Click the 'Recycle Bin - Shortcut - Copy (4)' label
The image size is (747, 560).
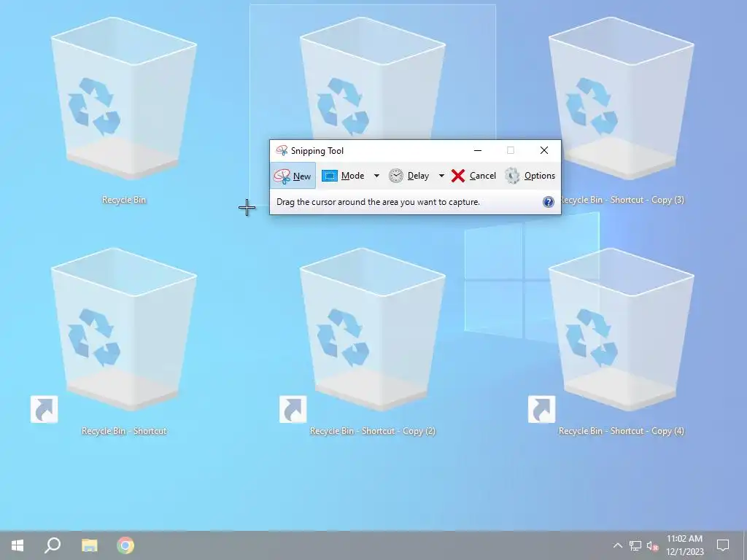pos(622,431)
